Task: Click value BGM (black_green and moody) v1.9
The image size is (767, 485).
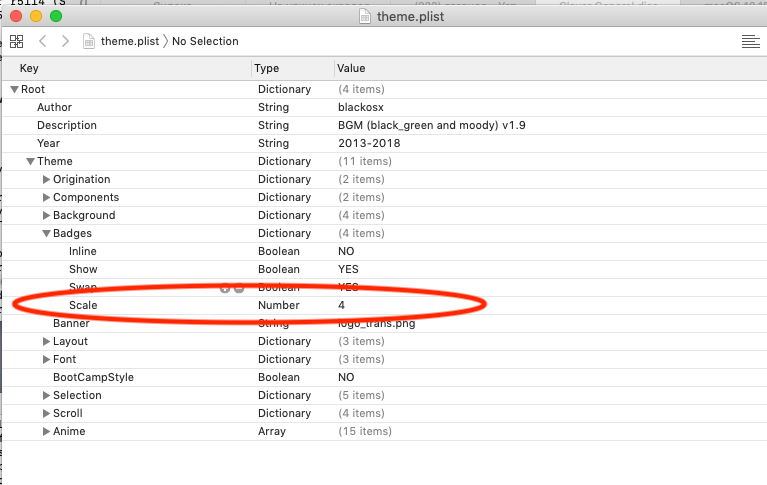Action: click(432, 125)
